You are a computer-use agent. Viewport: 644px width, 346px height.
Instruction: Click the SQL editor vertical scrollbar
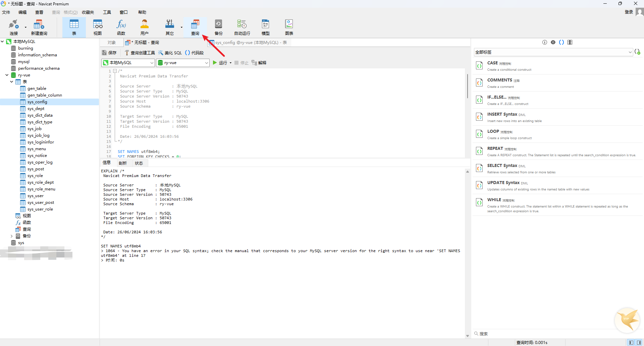[x=467, y=86]
